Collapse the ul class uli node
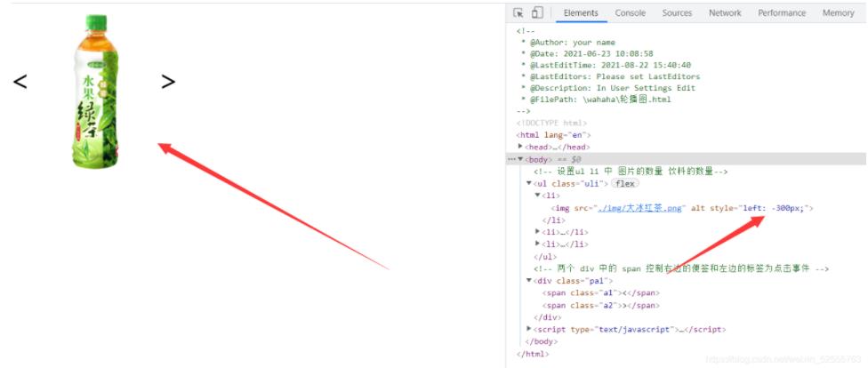Viewport: 868px width, 368px height. point(529,183)
